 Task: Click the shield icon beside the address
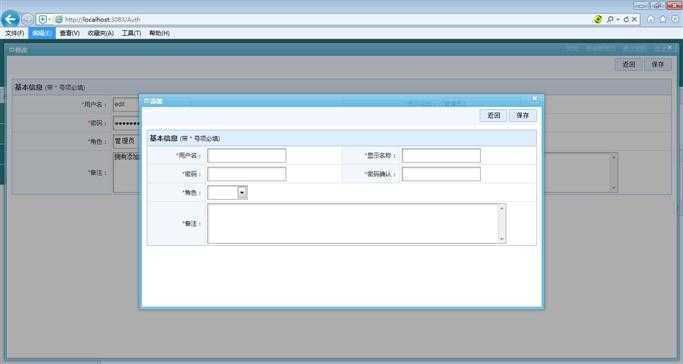pyautogui.click(x=42, y=19)
